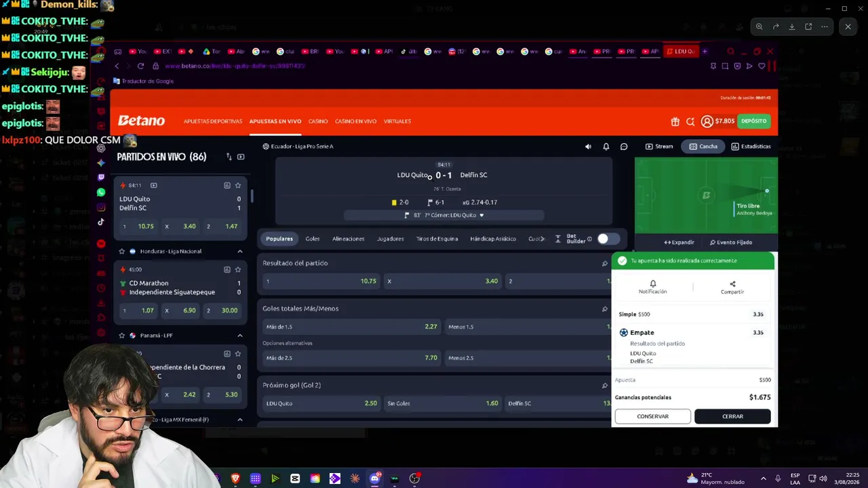The image size is (868, 488).
Task: Select the Goles market tab
Action: coord(313,239)
